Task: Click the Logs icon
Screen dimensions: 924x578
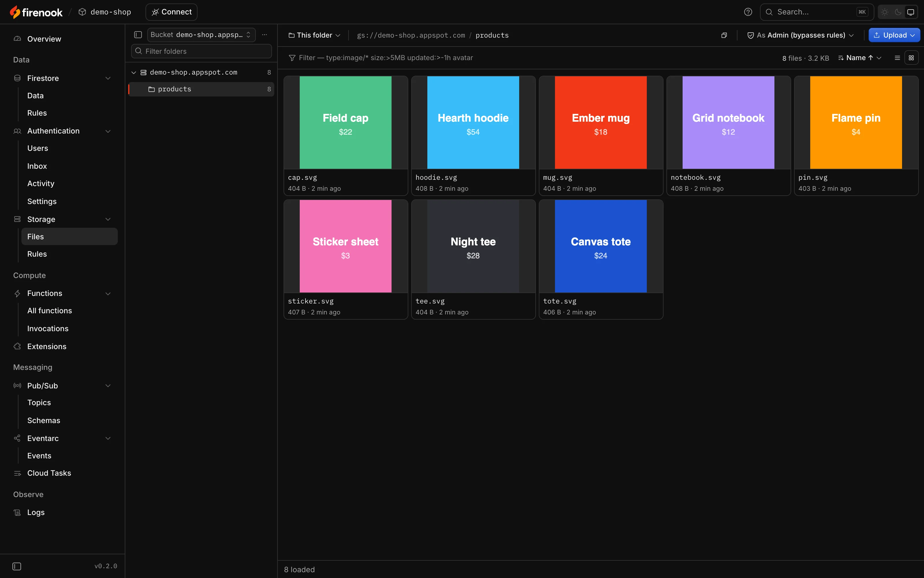Action: tap(17, 512)
